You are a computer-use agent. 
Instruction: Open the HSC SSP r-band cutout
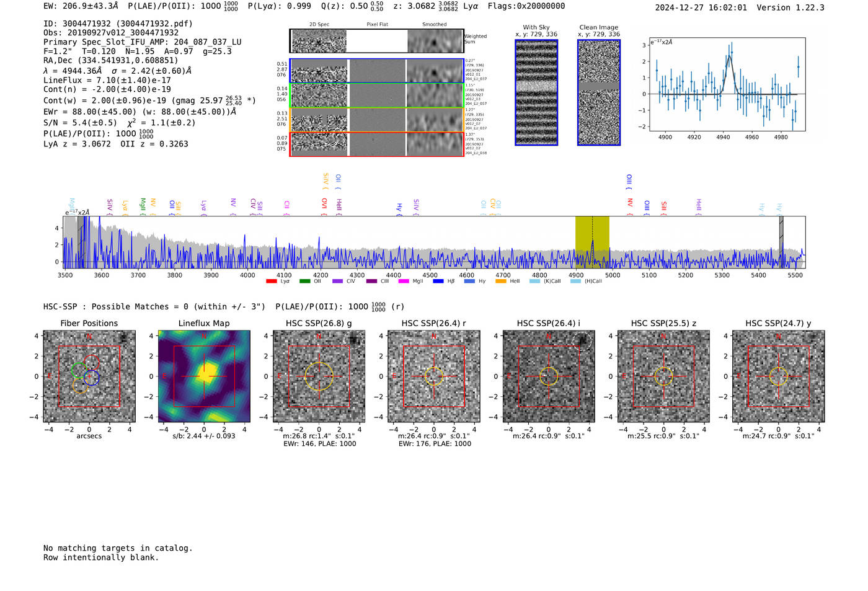click(434, 376)
